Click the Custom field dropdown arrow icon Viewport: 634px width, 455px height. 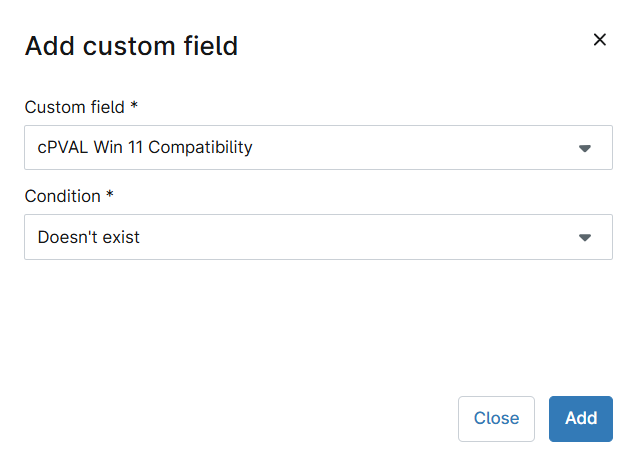(x=585, y=148)
